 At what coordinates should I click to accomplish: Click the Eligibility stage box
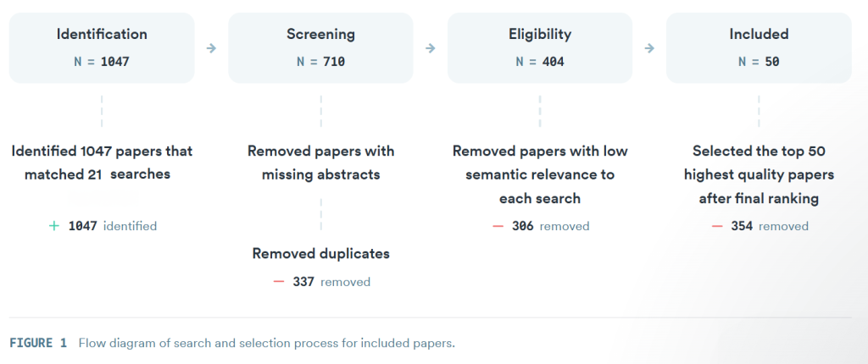click(539, 47)
